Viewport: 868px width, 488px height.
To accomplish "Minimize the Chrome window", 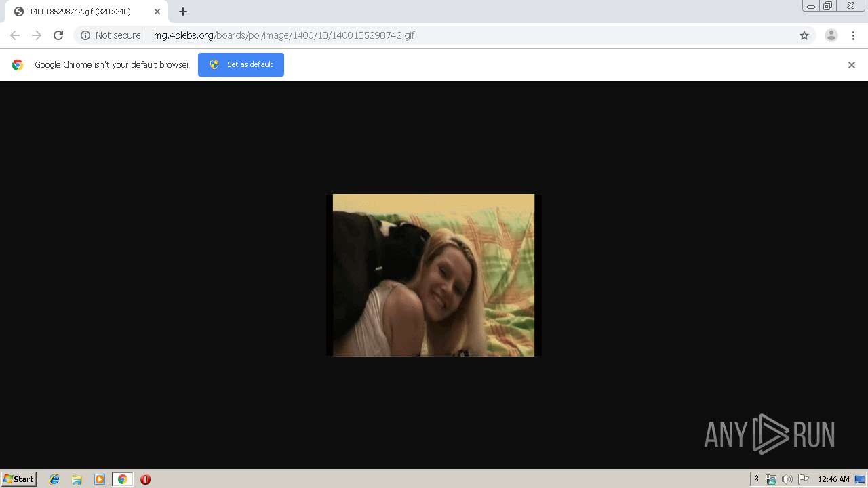I will tap(811, 6).
